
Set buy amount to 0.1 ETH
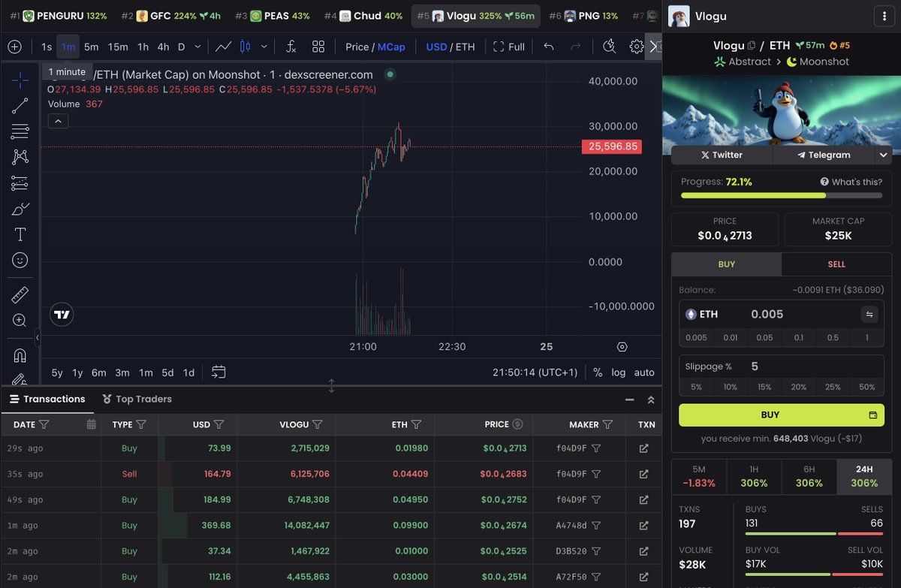coord(799,337)
